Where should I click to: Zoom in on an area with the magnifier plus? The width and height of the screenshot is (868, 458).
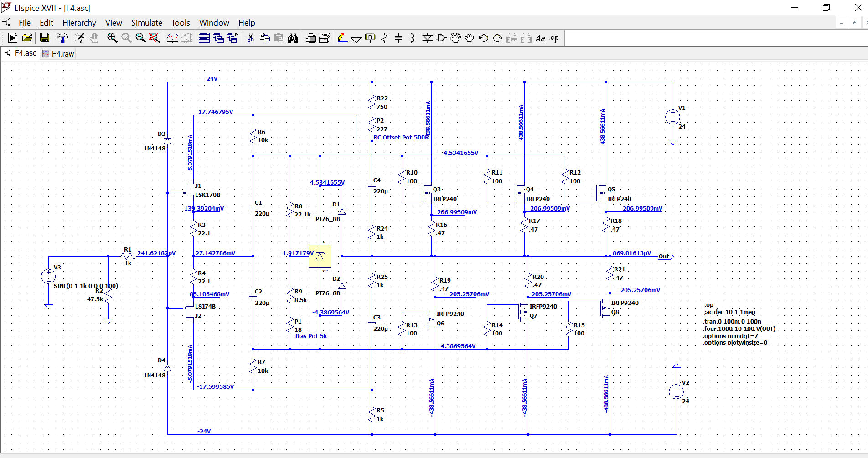(x=112, y=38)
